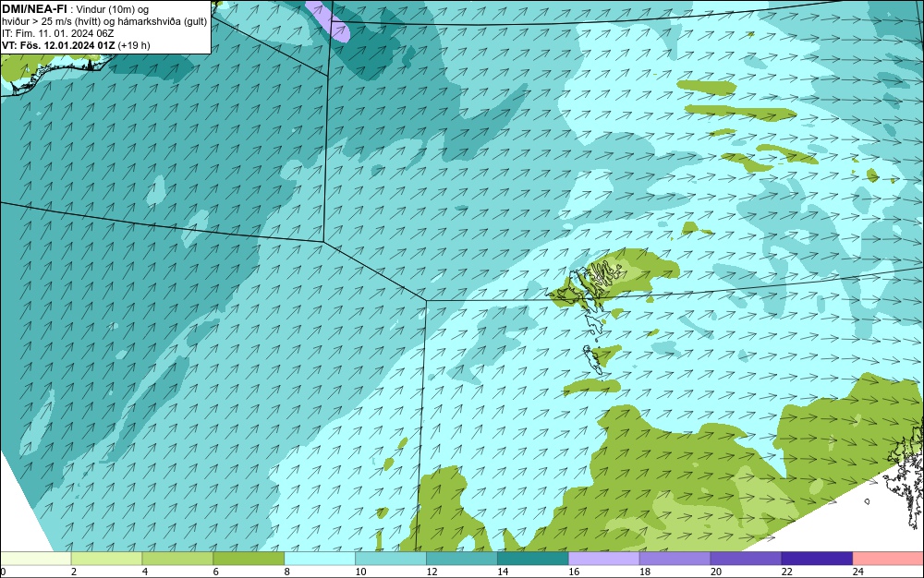The width and height of the screenshot is (924, 578).
Task: Click the 18–20 m/s purple legend swatch
Action: tap(675, 559)
